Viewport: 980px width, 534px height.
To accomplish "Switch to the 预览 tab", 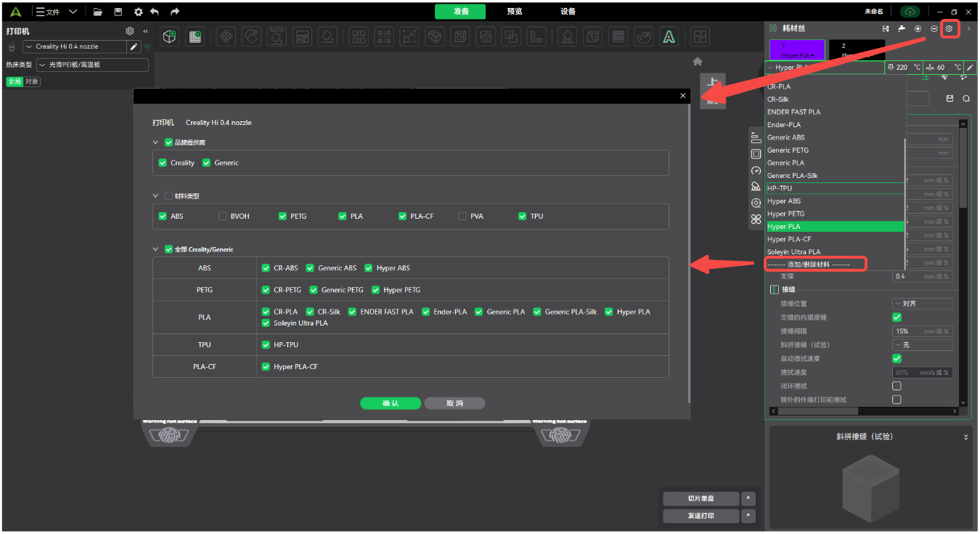I will [x=515, y=12].
